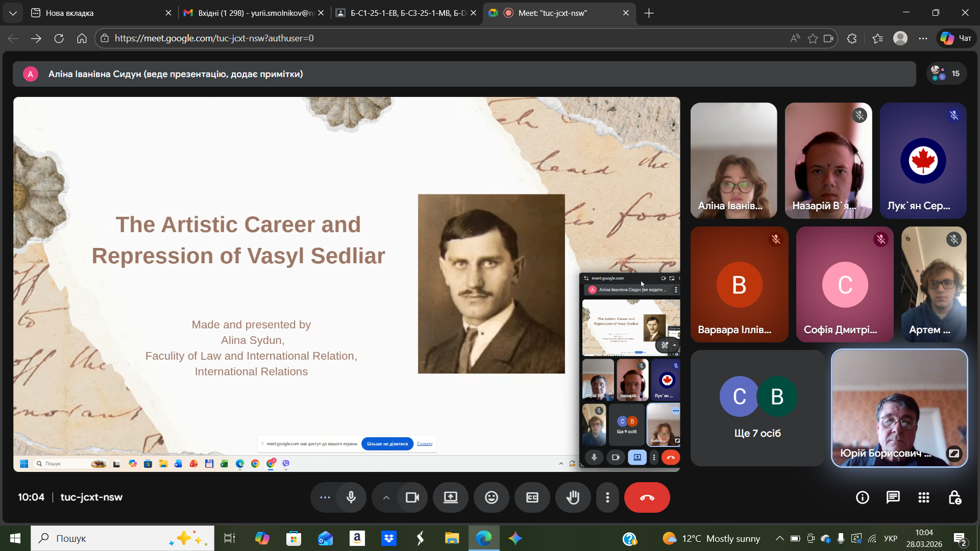Expand camera settings with the chevron arrow
Image resolution: width=980 pixels, height=551 pixels.
click(386, 497)
